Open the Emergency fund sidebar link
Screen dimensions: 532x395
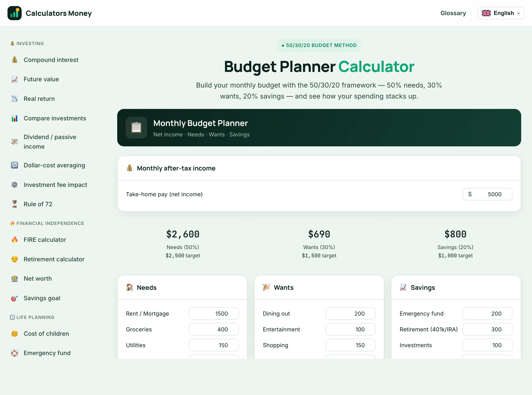(47, 353)
